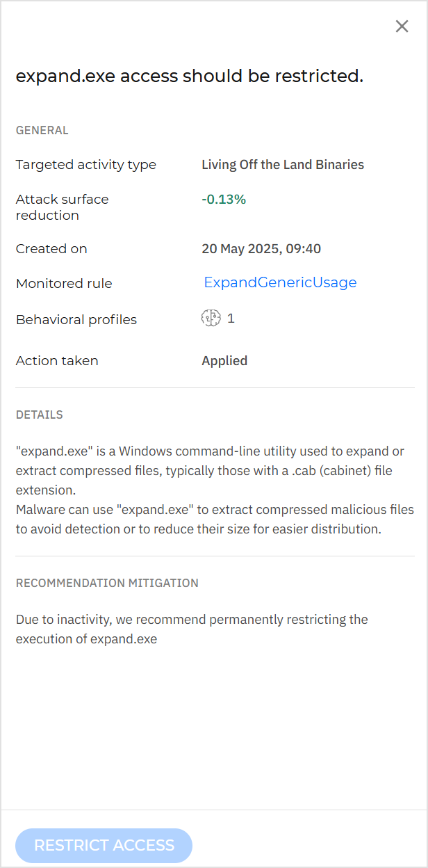Screen dimensions: 428x868
Task: Click the recommendation title text
Action: tap(190, 76)
